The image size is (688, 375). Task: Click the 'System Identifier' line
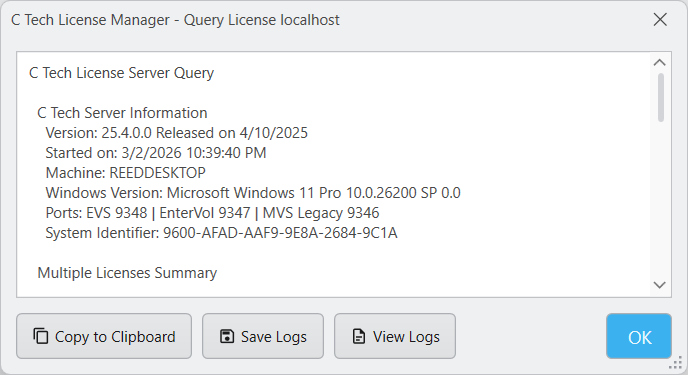point(222,233)
